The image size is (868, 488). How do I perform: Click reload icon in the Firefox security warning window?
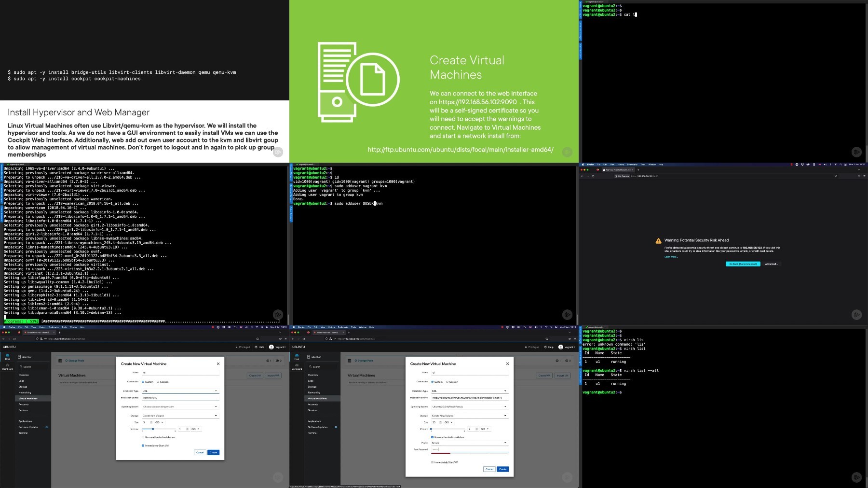click(x=593, y=176)
